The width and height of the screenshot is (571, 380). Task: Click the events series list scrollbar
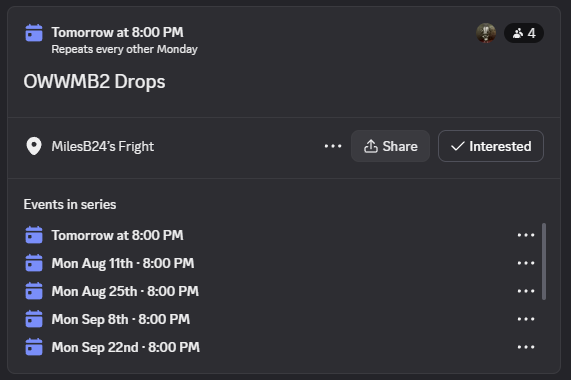[x=544, y=261]
